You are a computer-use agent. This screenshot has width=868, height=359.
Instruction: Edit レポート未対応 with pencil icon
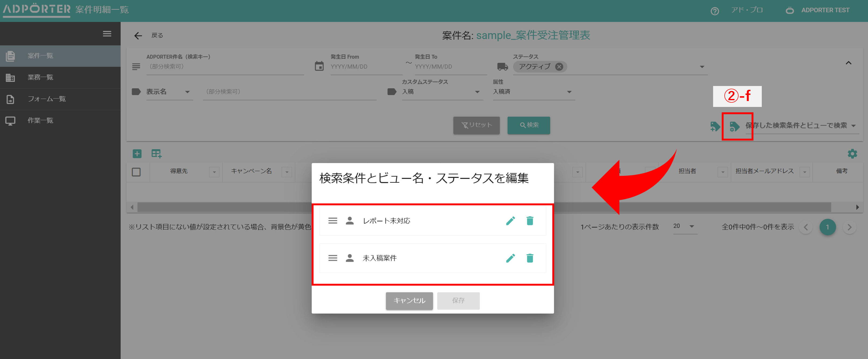[510, 221]
